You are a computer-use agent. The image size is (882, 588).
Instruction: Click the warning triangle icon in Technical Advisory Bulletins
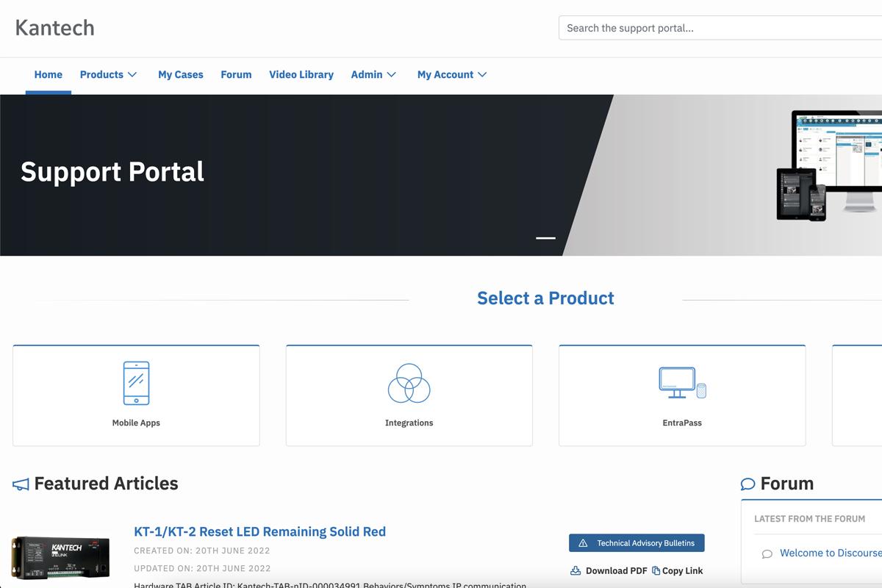pyautogui.click(x=584, y=543)
